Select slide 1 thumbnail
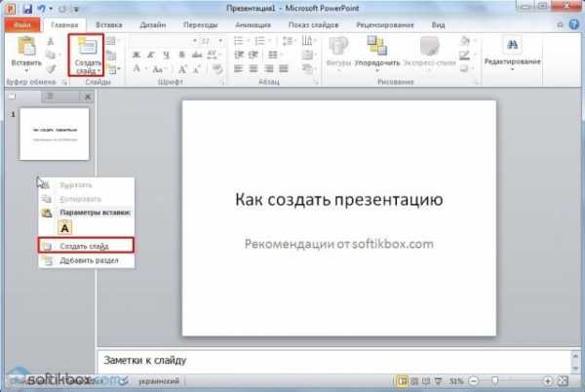The width and height of the screenshot is (585, 392). coord(55,135)
